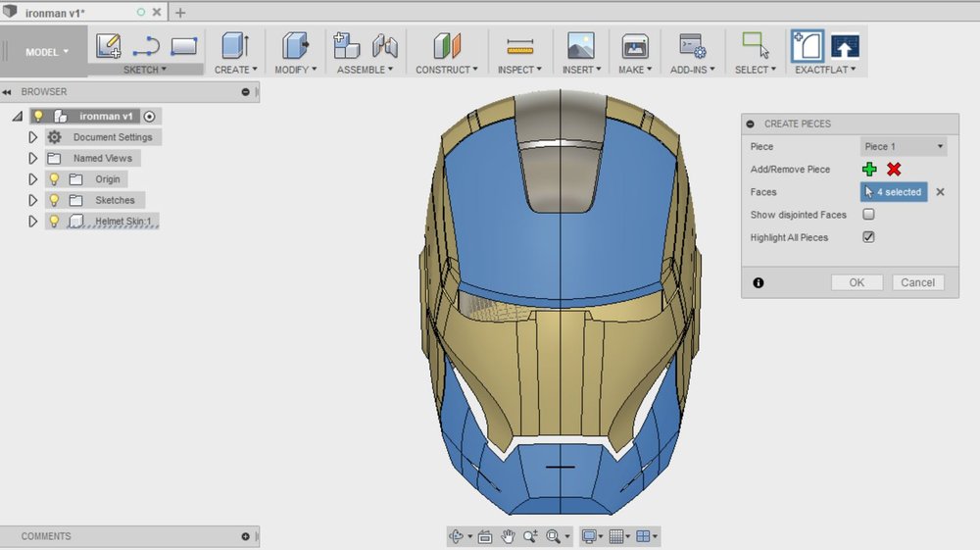Open the CONSTRUCT menu
Viewport: 980px width, 550px height.
447,70
